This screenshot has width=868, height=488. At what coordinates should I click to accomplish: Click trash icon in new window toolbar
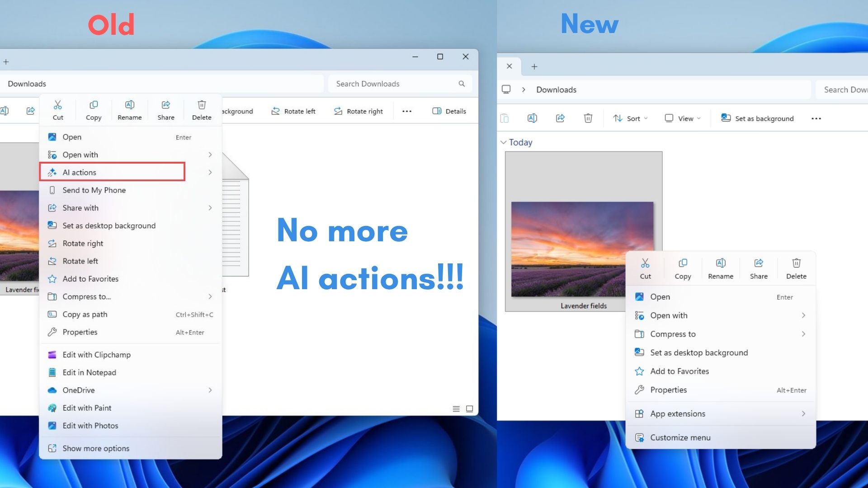[x=588, y=118]
